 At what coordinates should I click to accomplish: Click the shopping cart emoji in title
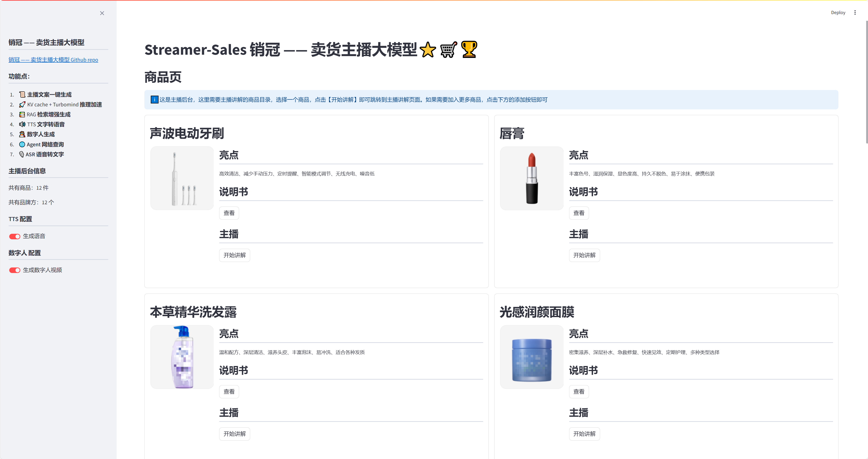(x=448, y=50)
